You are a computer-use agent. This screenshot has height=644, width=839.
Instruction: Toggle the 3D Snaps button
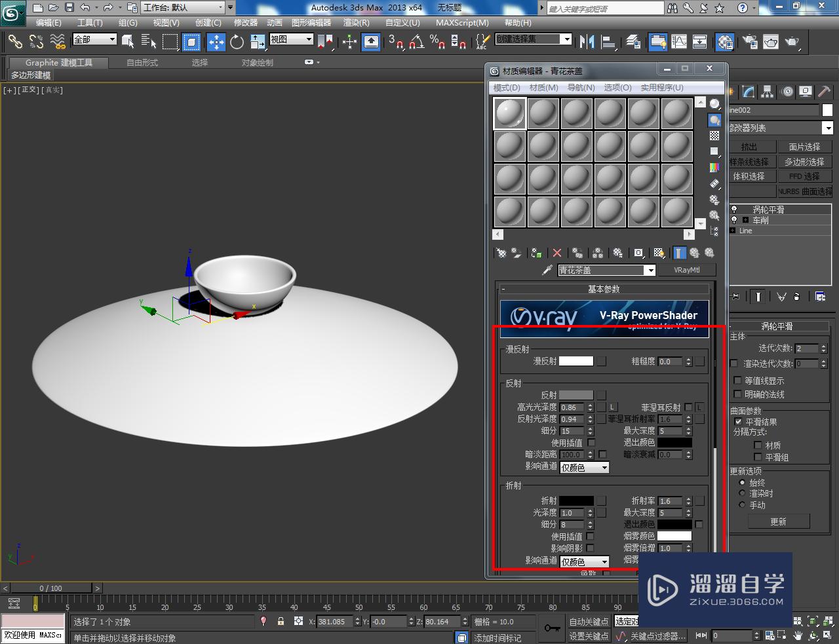coord(396,42)
